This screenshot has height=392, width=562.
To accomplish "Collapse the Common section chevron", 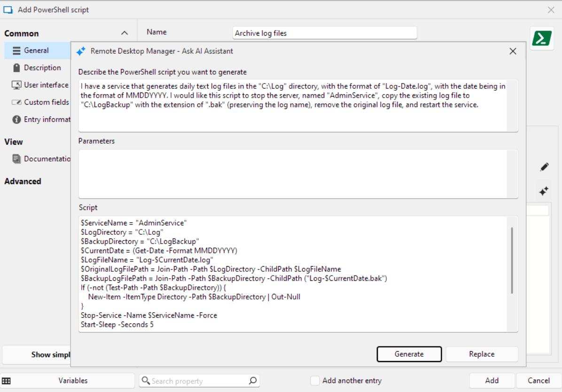I will tap(125, 33).
